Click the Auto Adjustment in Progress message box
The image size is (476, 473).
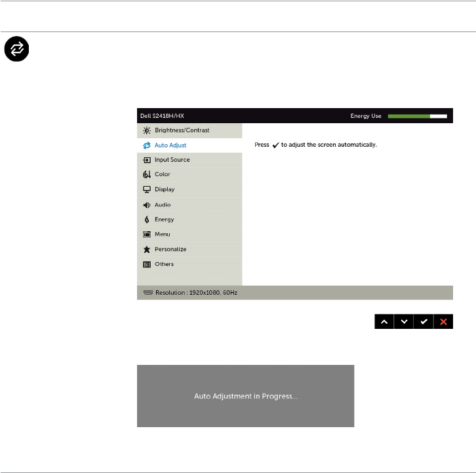click(246, 396)
